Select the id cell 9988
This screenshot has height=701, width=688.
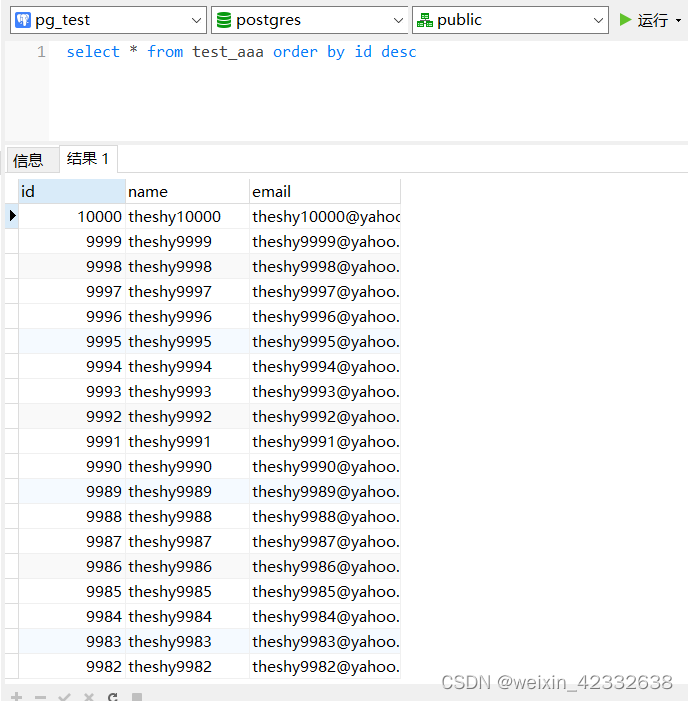[x=72, y=516]
